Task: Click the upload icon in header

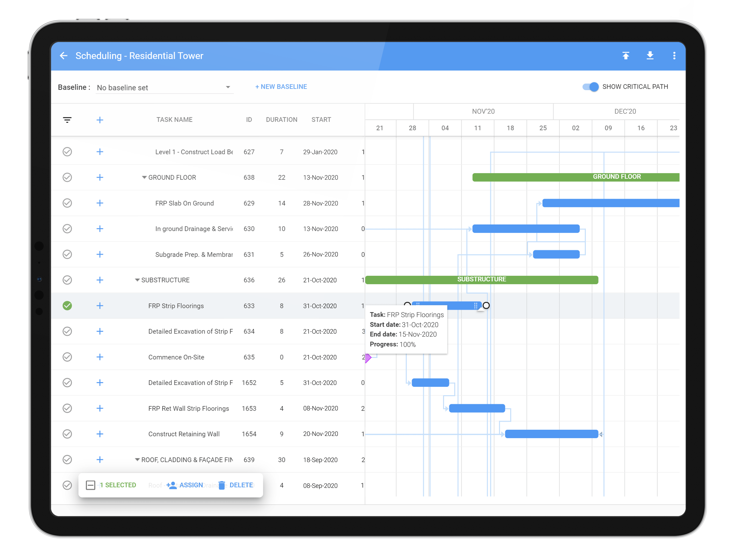Action: pyautogui.click(x=626, y=56)
